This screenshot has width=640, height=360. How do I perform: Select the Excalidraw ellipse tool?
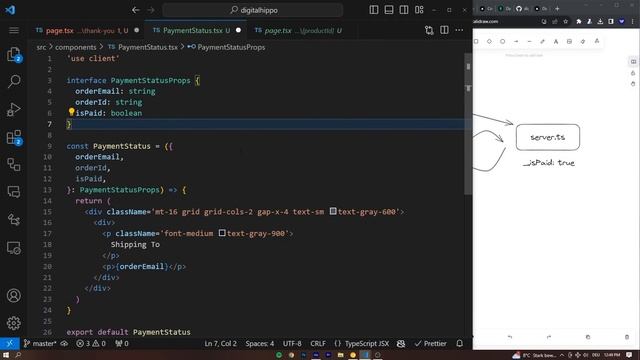click(502, 41)
